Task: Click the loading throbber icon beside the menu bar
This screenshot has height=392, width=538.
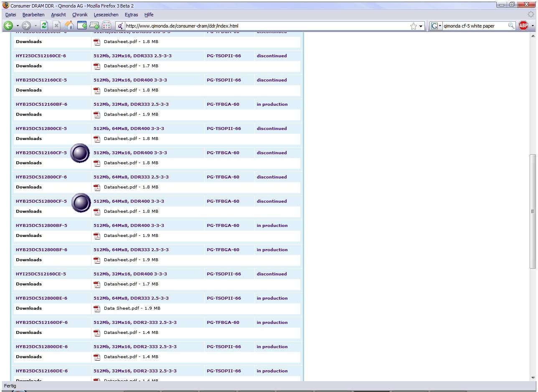Action: [531, 14]
